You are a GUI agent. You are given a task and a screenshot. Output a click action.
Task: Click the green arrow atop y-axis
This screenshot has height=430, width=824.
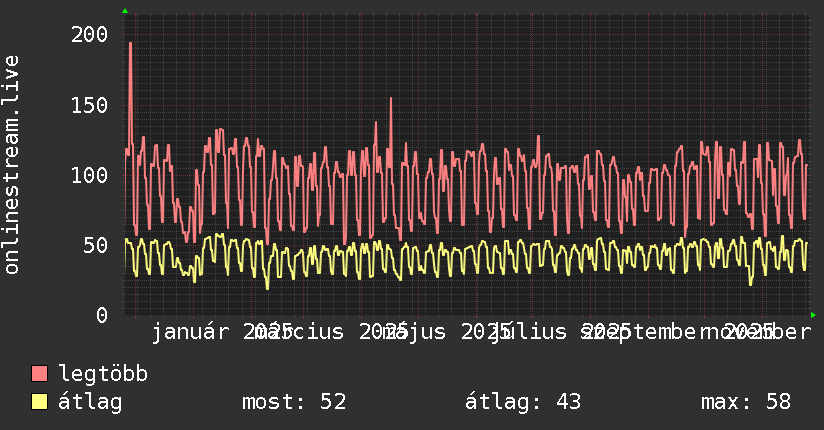click(125, 11)
